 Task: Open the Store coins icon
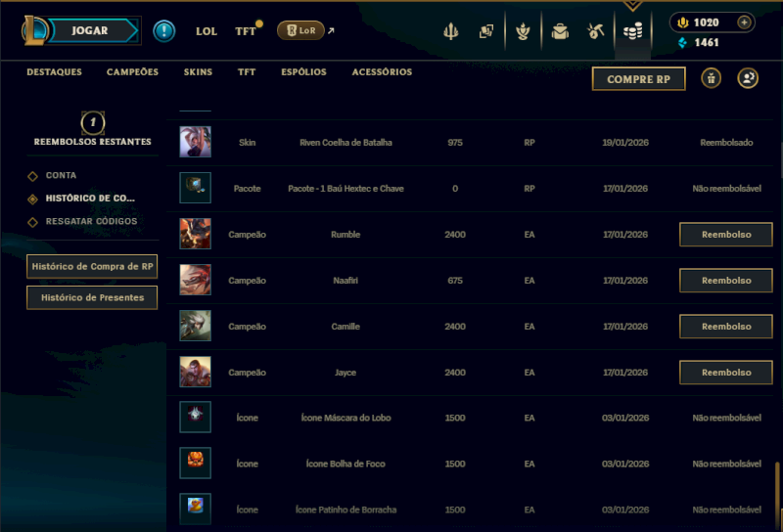click(x=632, y=31)
